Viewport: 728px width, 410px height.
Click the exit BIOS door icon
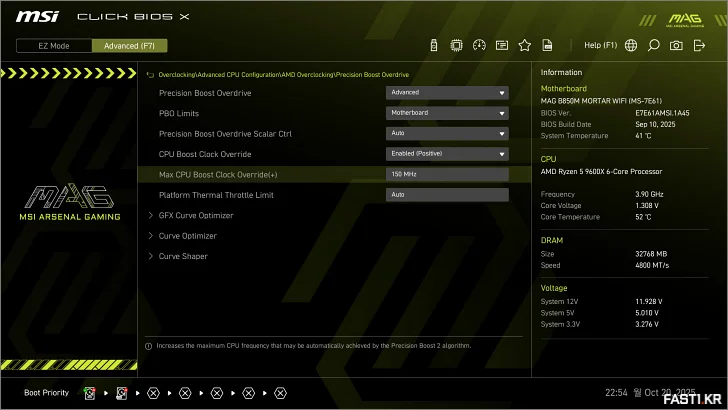click(x=699, y=46)
